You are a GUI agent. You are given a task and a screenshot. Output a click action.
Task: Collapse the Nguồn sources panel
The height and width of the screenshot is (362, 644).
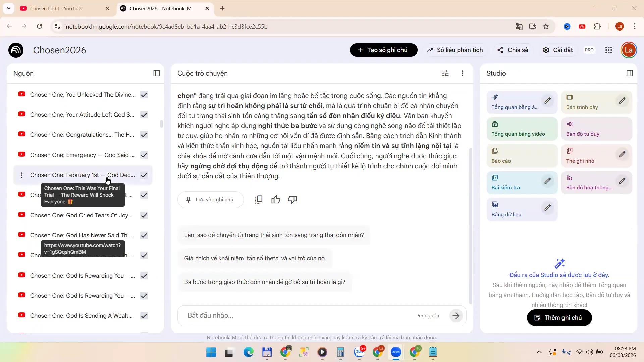[x=157, y=73]
